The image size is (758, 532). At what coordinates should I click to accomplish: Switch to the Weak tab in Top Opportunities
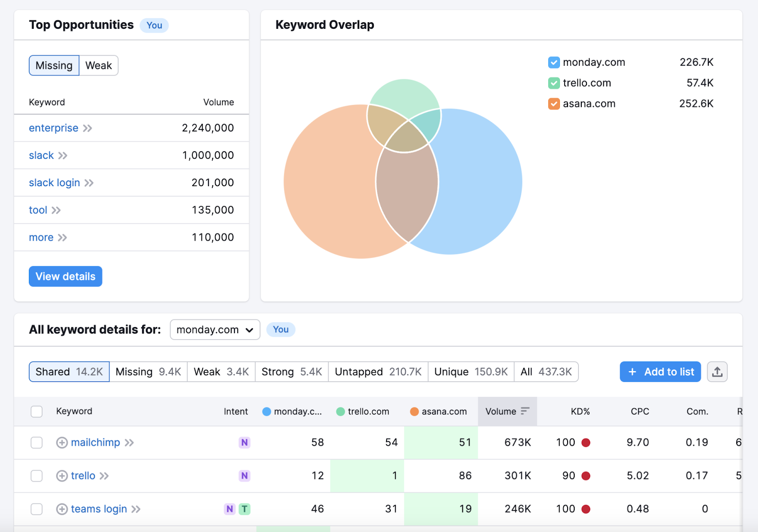(x=98, y=65)
